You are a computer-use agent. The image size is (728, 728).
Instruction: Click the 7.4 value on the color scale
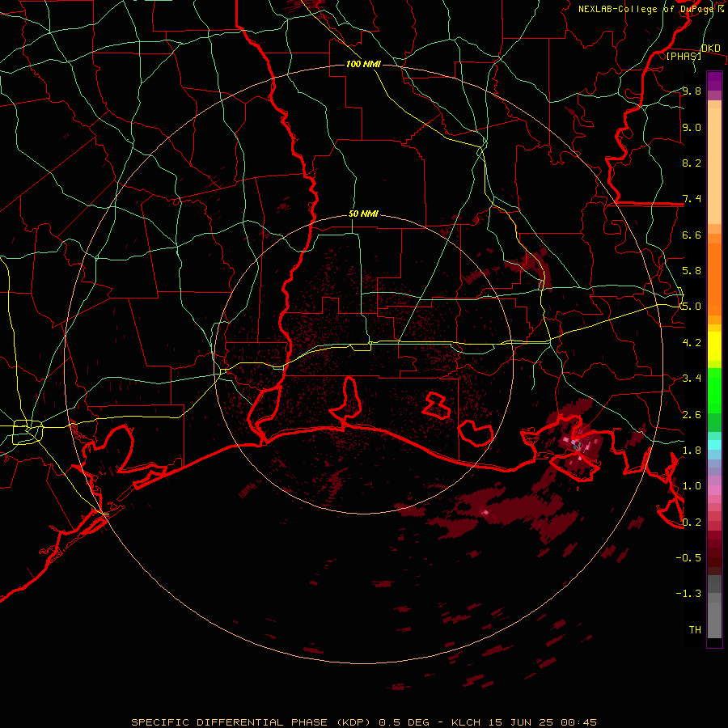(x=692, y=199)
